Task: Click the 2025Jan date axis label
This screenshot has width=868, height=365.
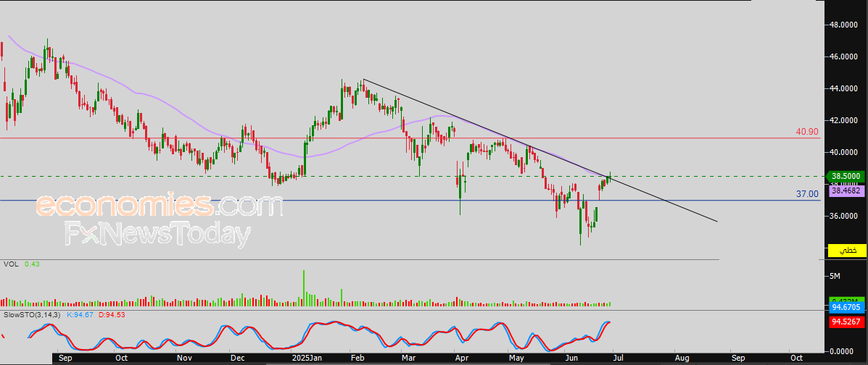Action: pyautogui.click(x=307, y=359)
